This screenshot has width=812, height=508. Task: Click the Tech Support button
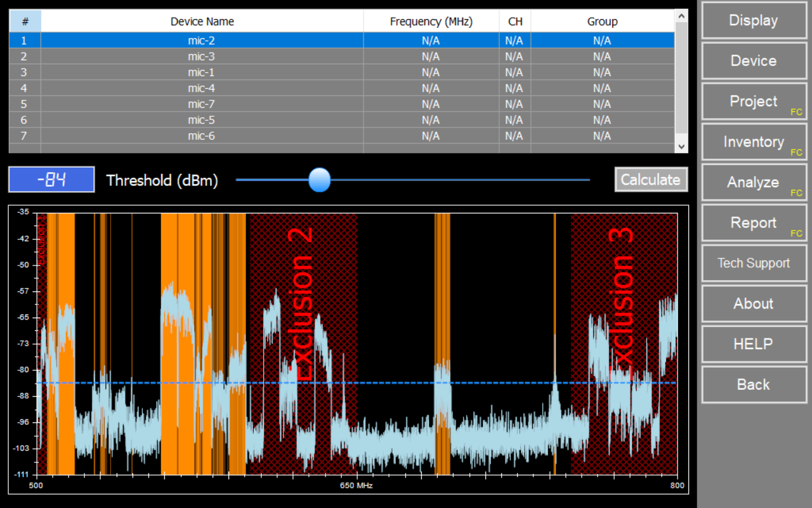coord(754,264)
